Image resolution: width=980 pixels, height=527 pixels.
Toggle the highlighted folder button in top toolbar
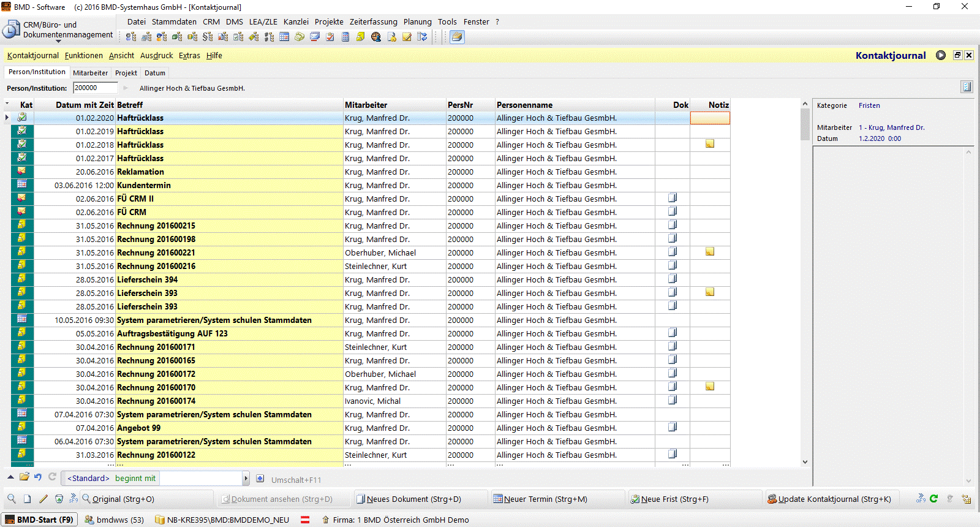tap(457, 37)
